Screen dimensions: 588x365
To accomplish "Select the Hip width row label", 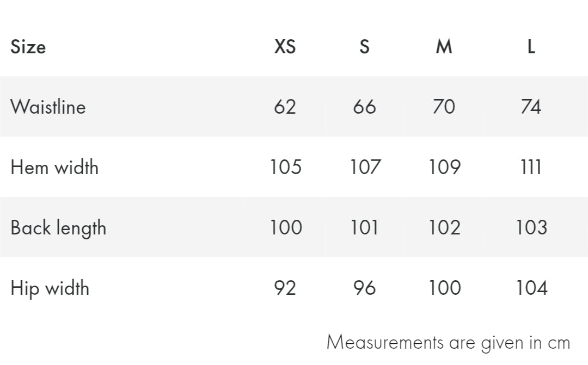I will click(x=50, y=288).
